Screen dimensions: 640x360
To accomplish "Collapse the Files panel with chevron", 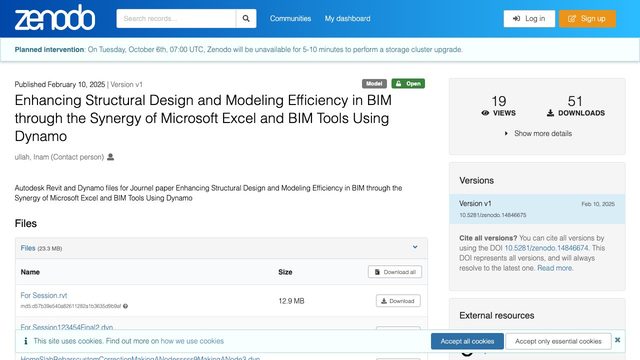I will (x=415, y=247).
